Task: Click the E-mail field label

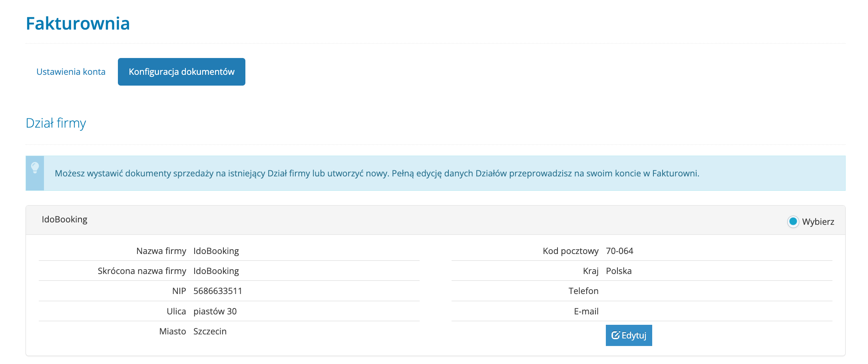Action: (x=586, y=312)
